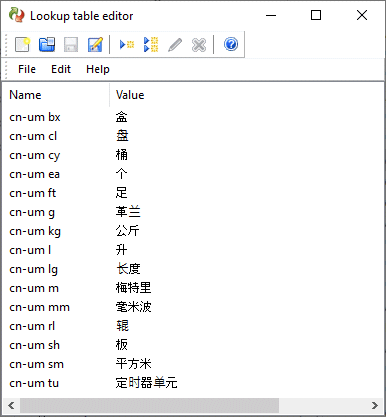Open the Help menu
386x417 pixels.
[x=98, y=69]
